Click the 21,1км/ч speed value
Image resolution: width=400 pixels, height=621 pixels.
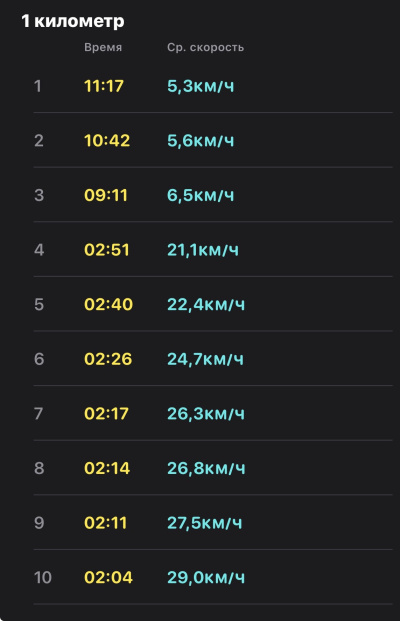203,250
